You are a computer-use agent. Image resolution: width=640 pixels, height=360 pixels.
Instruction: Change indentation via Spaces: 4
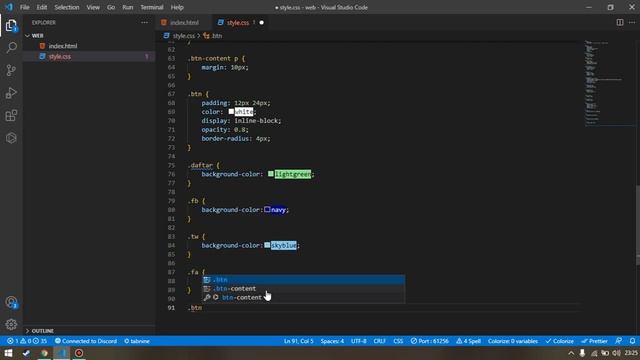click(332, 341)
